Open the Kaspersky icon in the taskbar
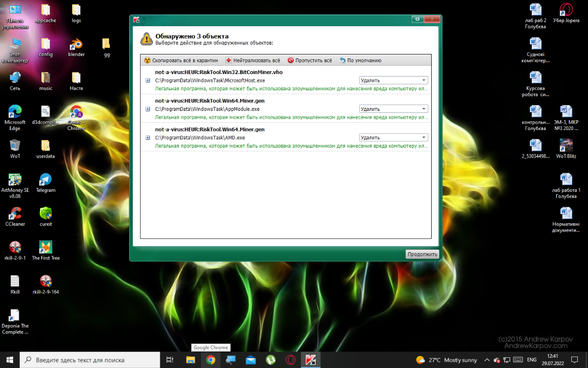The width and height of the screenshot is (588, 368). [x=310, y=360]
